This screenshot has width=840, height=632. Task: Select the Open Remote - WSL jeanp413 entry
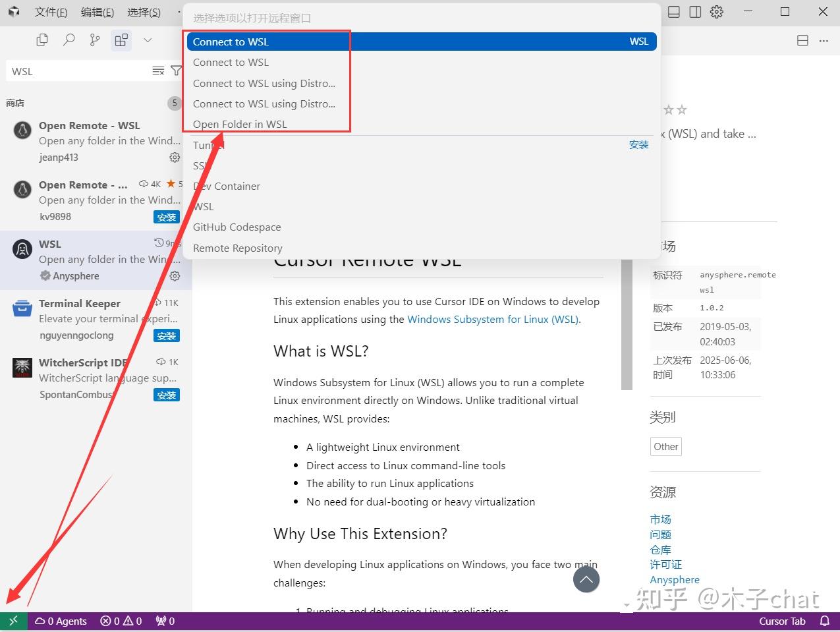click(96, 141)
